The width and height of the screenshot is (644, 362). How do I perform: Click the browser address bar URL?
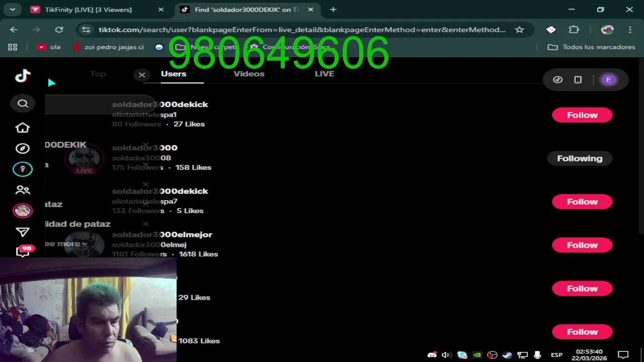click(x=302, y=30)
